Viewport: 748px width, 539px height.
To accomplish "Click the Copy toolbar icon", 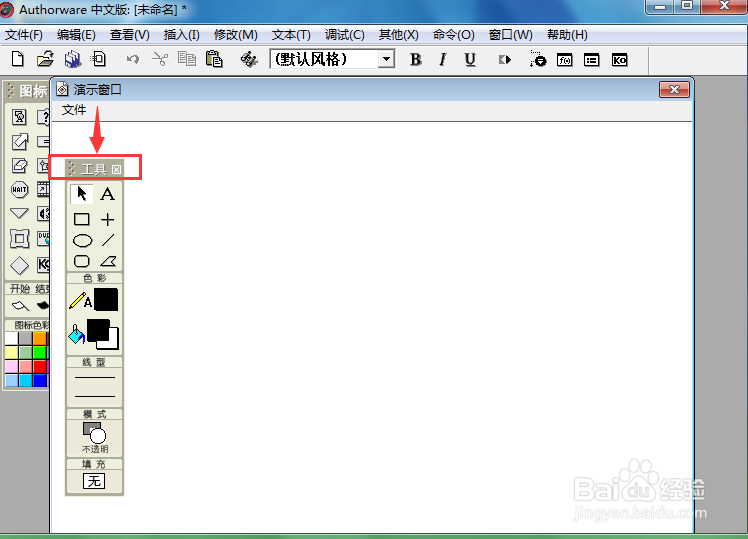I will point(187,59).
